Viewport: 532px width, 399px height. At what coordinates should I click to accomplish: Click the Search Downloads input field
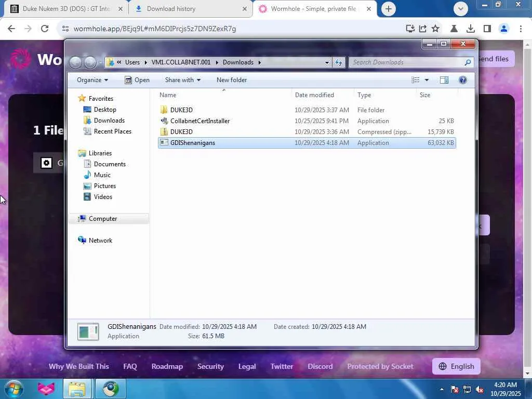pos(407,62)
